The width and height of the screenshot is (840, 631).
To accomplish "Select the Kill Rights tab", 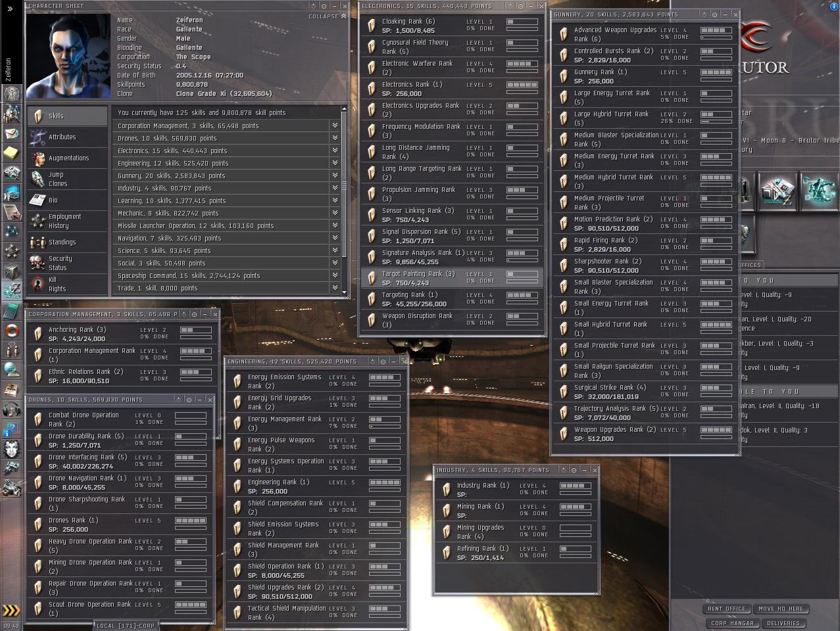I will (x=67, y=284).
